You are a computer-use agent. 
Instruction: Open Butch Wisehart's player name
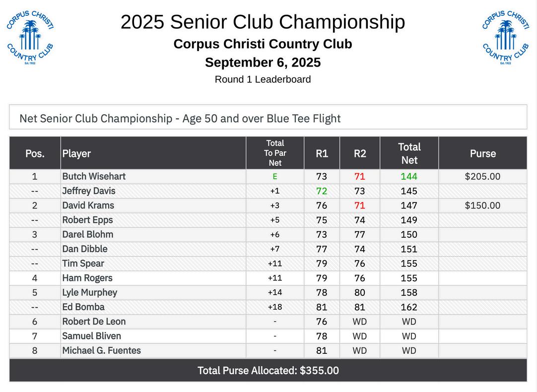click(94, 176)
